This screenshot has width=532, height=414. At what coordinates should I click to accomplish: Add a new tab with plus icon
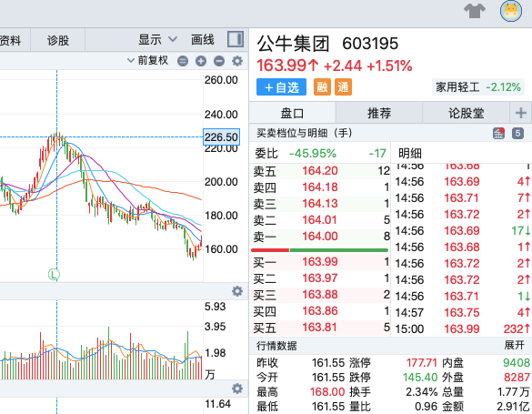tap(521, 113)
